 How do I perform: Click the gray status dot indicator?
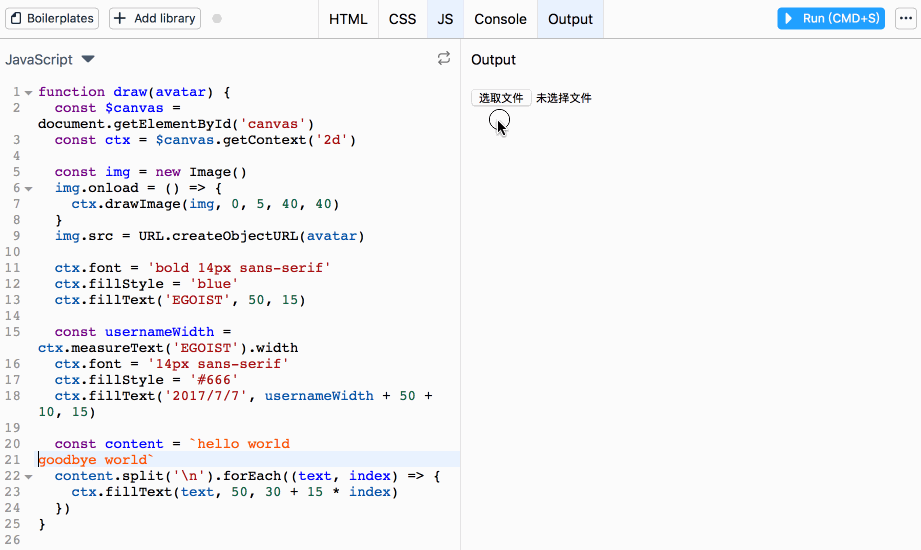coord(217,19)
